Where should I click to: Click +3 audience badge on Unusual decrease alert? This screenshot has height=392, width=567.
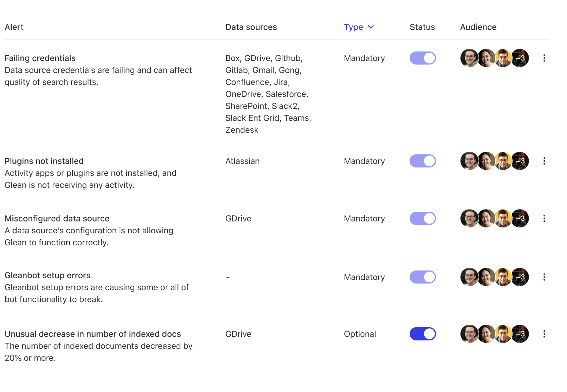point(520,334)
